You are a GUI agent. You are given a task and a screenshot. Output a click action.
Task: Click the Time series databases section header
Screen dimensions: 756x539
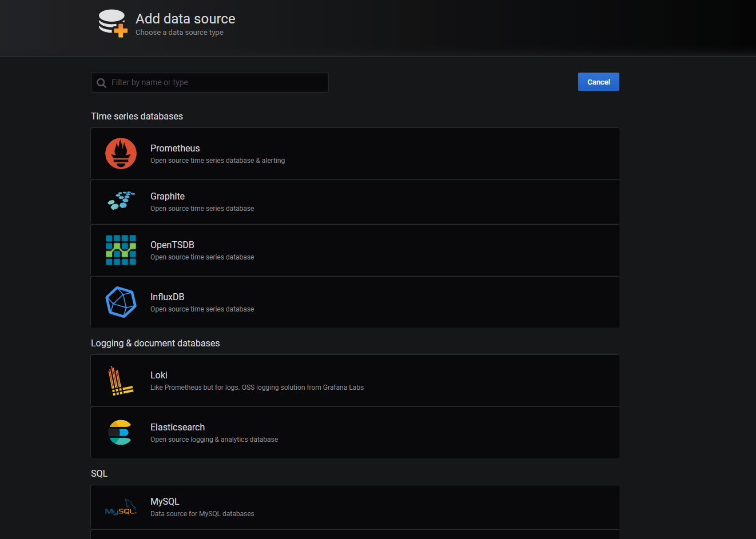point(137,116)
